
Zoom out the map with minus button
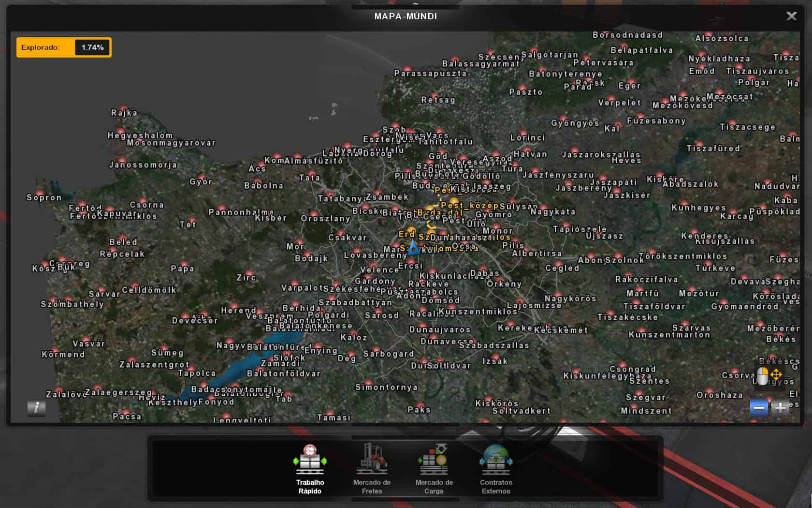(759, 408)
